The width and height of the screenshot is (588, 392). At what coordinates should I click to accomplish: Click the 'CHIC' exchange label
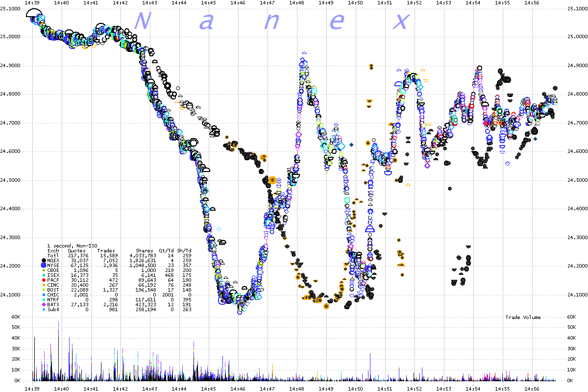(53, 294)
